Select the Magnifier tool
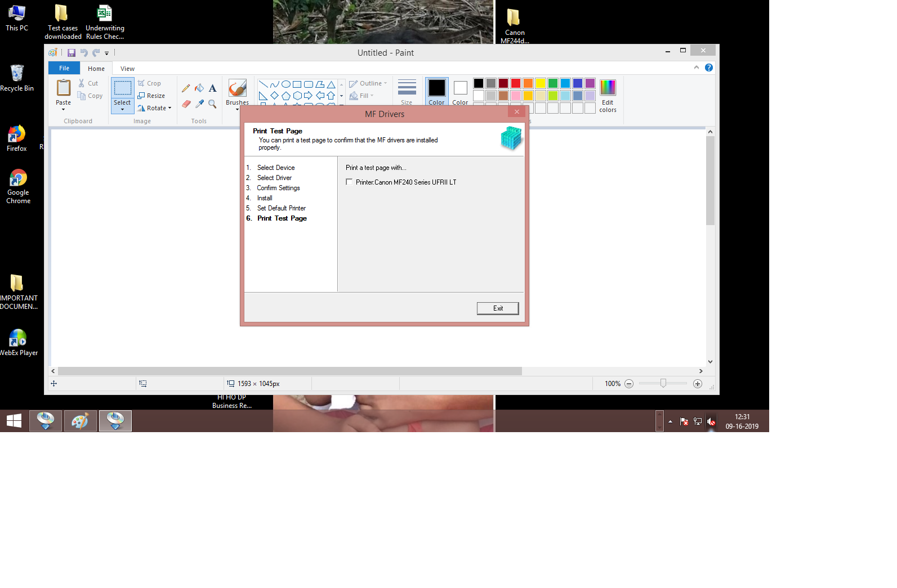This screenshot has height=588, width=897. tap(213, 104)
